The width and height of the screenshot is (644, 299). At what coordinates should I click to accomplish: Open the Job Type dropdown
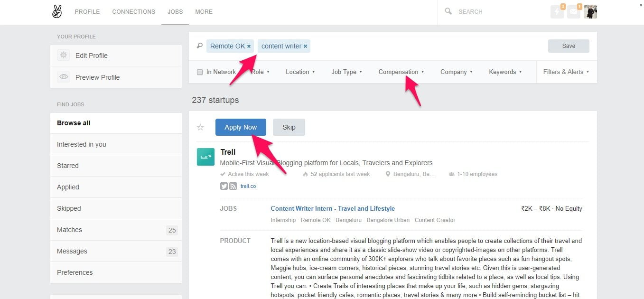(x=347, y=72)
